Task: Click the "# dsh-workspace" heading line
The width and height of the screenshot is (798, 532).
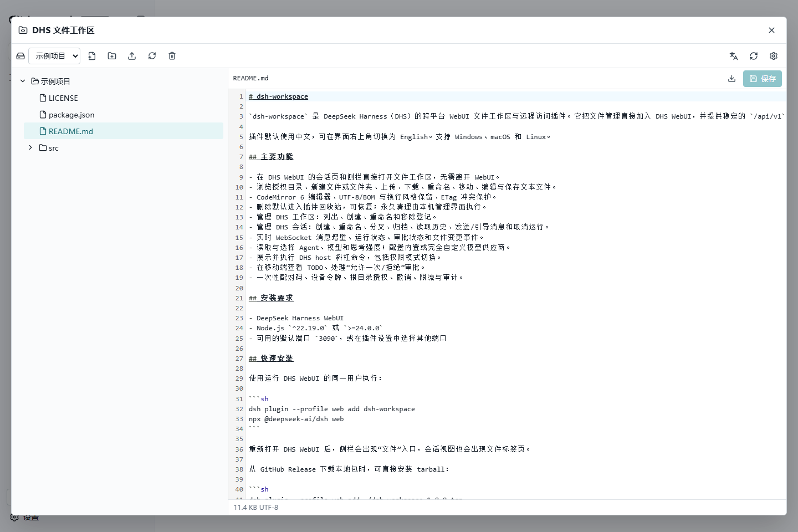Action: coord(278,96)
